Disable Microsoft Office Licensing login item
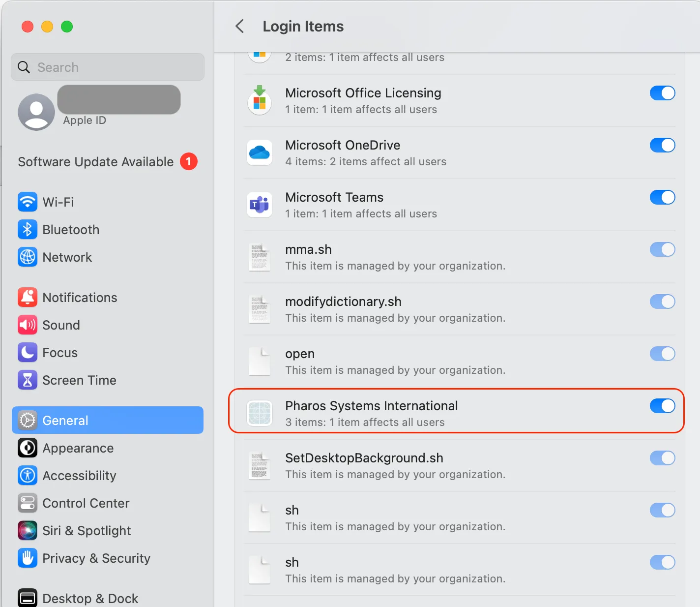This screenshot has width=700, height=607. click(x=662, y=93)
